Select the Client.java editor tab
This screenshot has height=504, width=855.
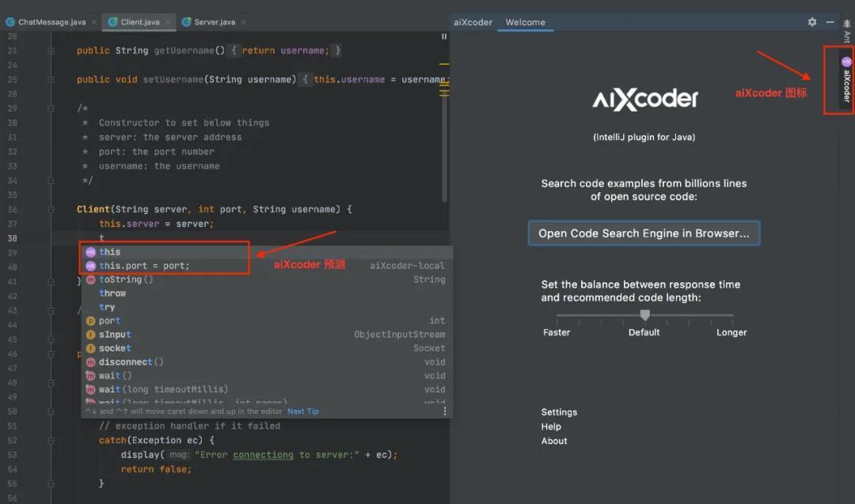click(139, 22)
